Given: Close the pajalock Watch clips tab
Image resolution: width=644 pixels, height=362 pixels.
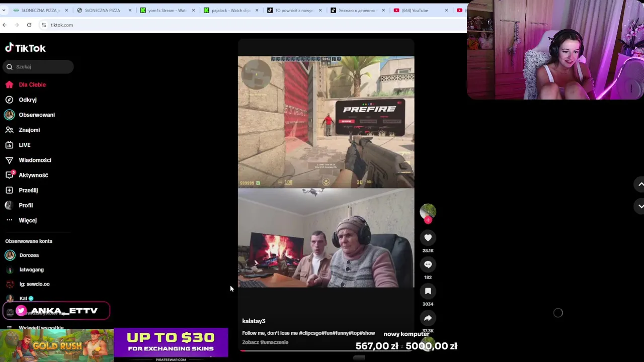Looking at the screenshot, I should click(x=257, y=10).
